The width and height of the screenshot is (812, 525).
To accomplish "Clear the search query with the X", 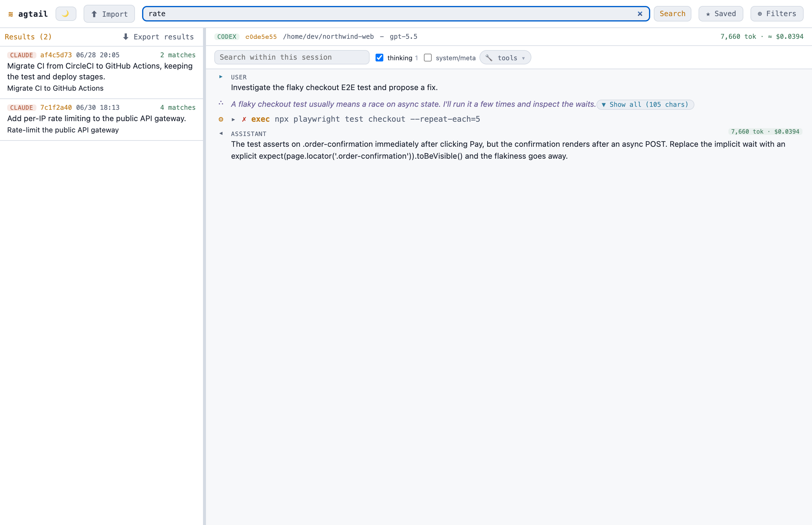I will [640, 14].
